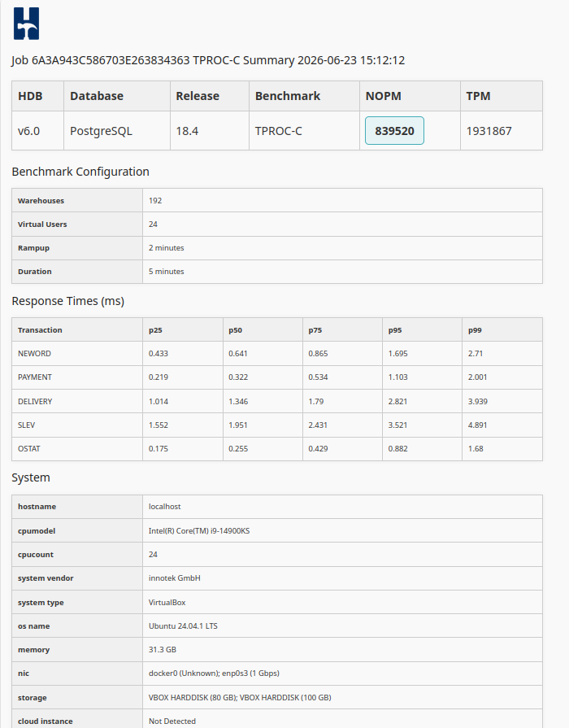The height and width of the screenshot is (728, 569).
Task: Click the storage value VBOX HARDDISK
Action: (x=240, y=698)
